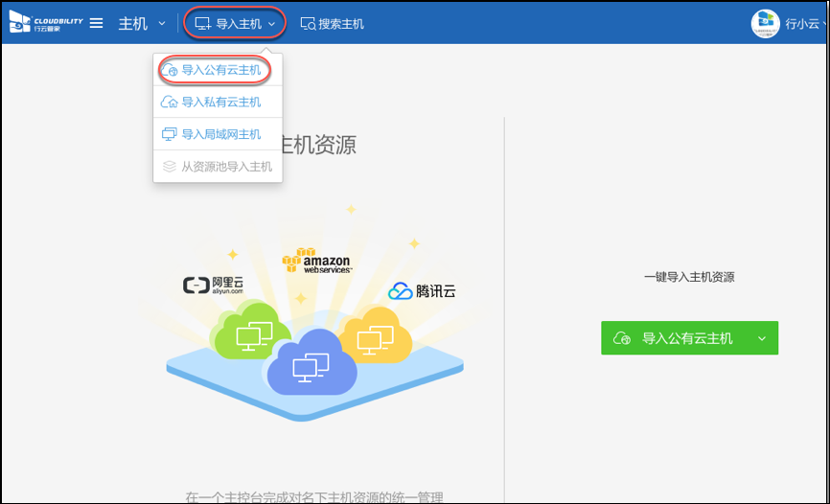The width and height of the screenshot is (830, 504).
Task: Click the blue cloud illustration
Action: coord(311,361)
